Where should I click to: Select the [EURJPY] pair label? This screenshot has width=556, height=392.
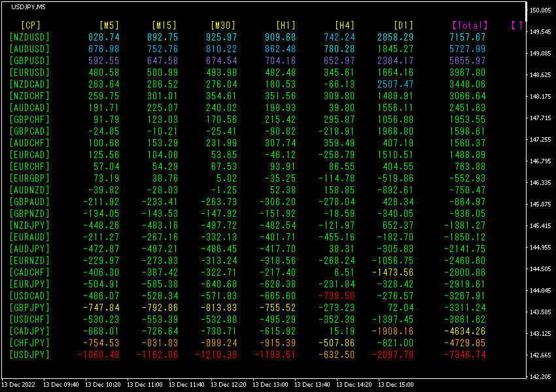pos(29,284)
